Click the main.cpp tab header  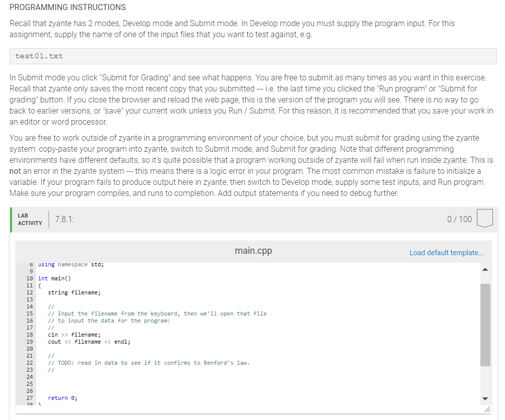click(253, 250)
